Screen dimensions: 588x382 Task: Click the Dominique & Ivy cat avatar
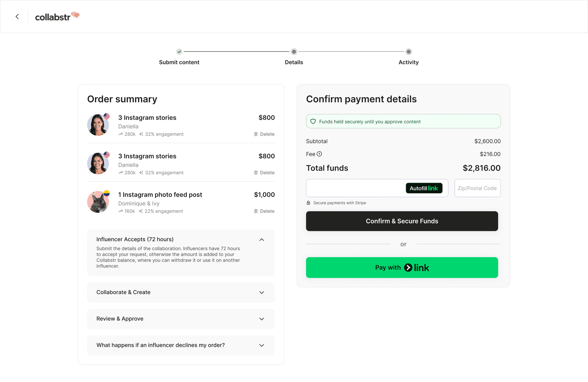click(x=98, y=202)
